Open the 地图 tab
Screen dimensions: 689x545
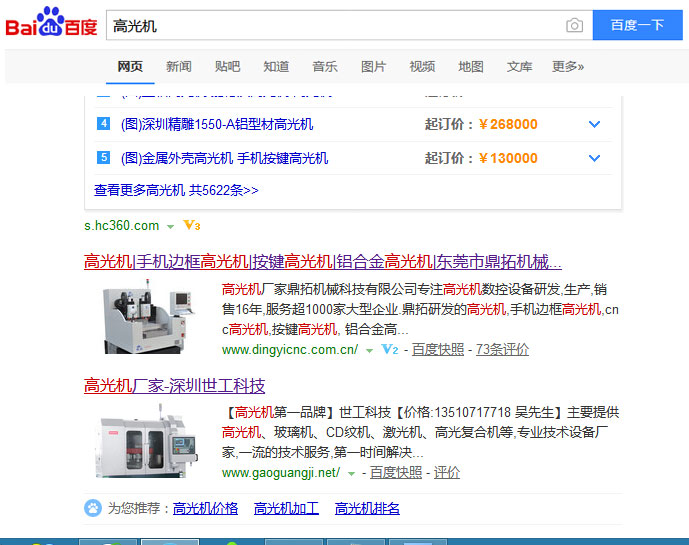pyautogui.click(x=471, y=66)
